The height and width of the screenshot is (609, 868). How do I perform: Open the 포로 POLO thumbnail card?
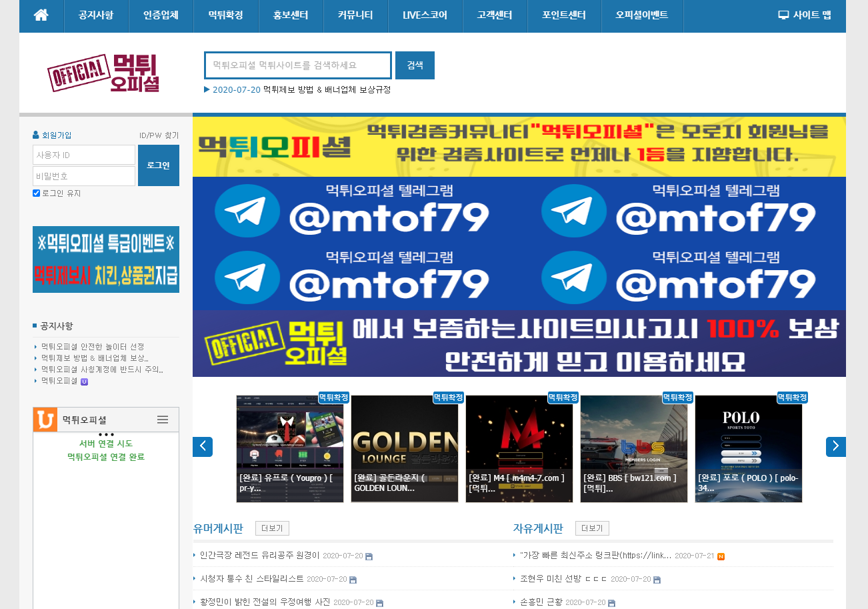coord(749,449)
